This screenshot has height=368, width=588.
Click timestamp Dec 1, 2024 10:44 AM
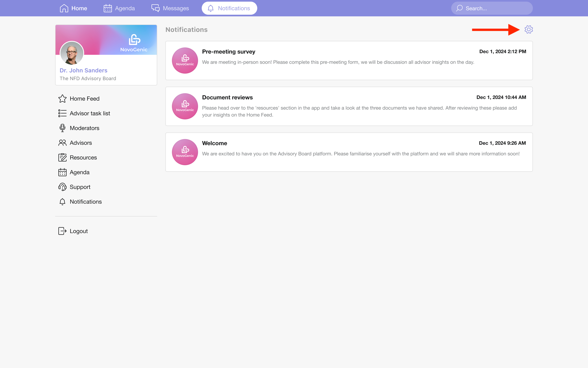coord(501,97)
